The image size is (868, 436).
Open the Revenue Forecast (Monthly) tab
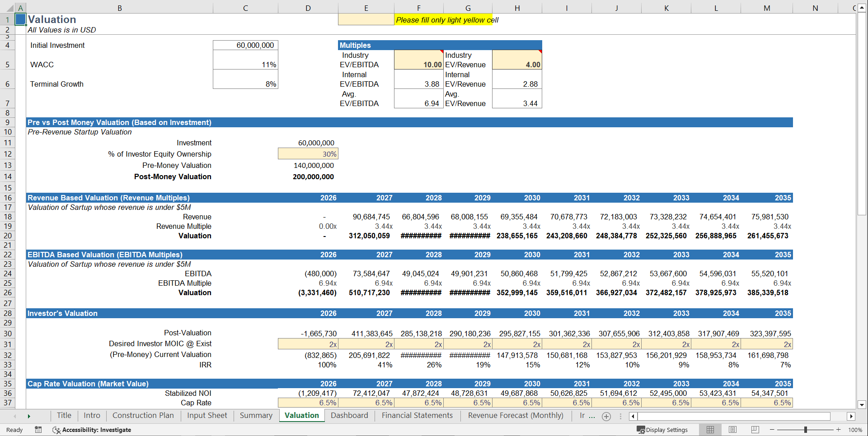(515, 416)
